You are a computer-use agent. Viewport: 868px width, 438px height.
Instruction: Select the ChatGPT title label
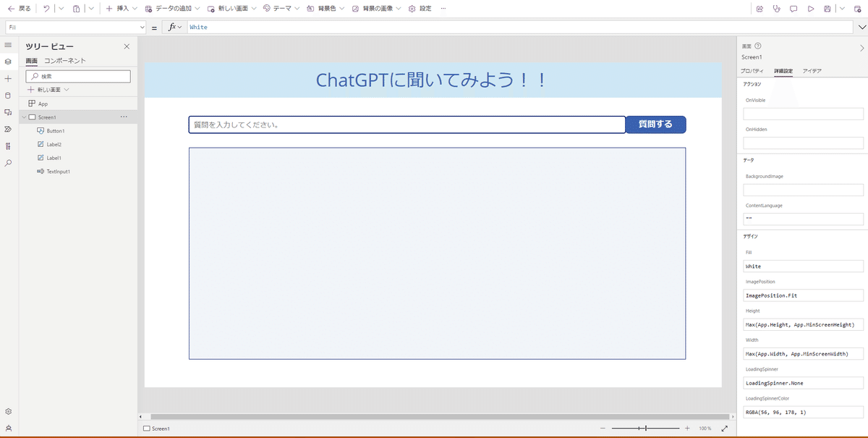[433, 80]
